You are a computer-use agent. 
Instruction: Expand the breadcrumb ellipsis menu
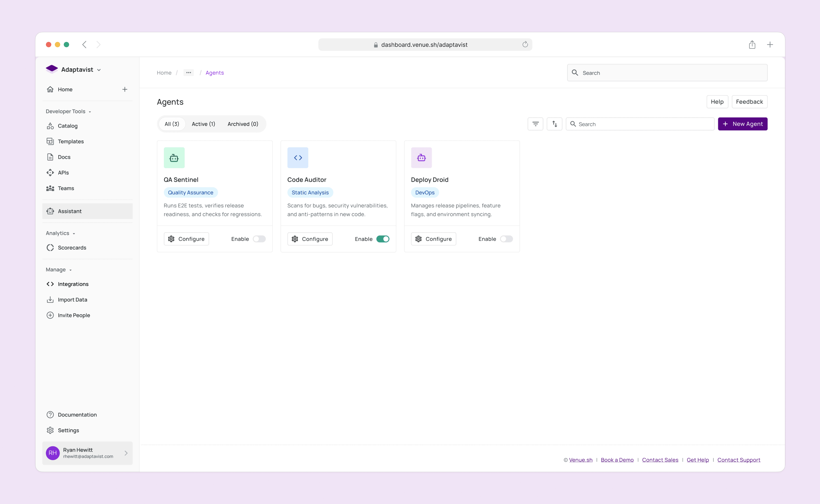(188, 73)
